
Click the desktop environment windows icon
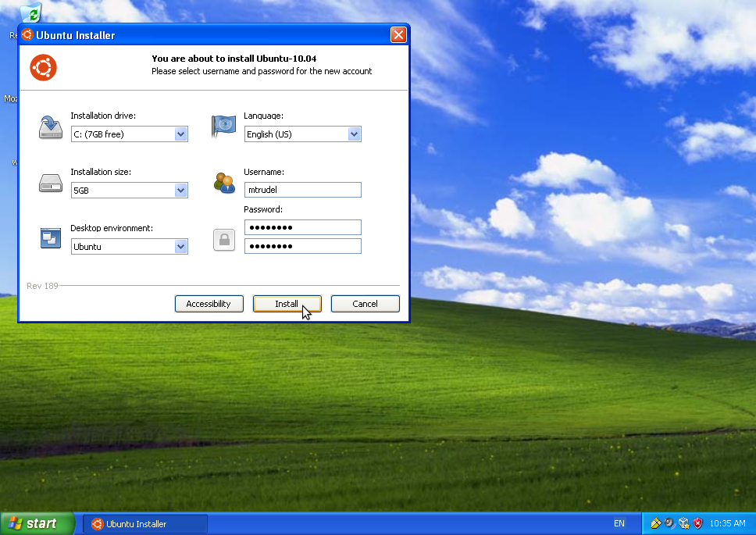51,238
